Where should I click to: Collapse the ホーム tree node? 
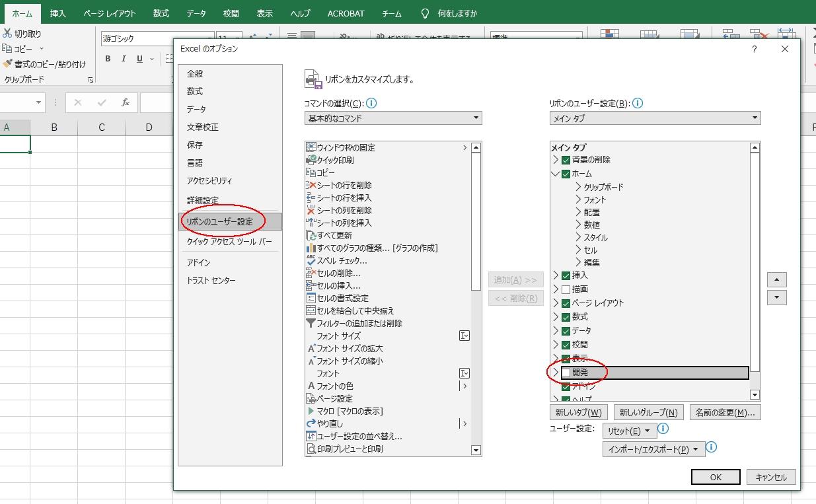(556, 174)
